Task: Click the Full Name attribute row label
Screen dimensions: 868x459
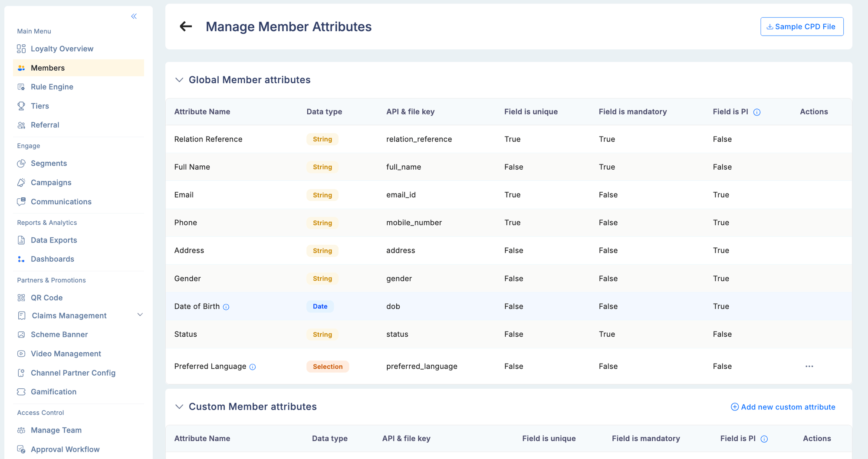Action: (x=192, y=167)
